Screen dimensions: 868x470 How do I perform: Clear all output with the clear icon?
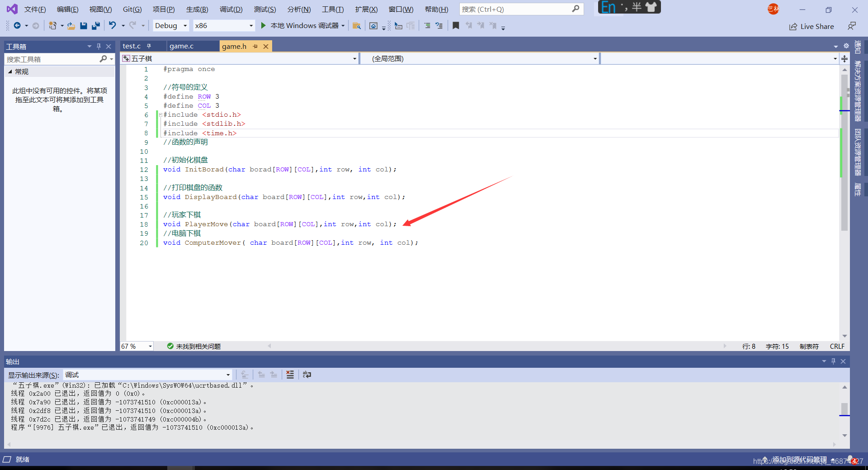tap(290, 375)
